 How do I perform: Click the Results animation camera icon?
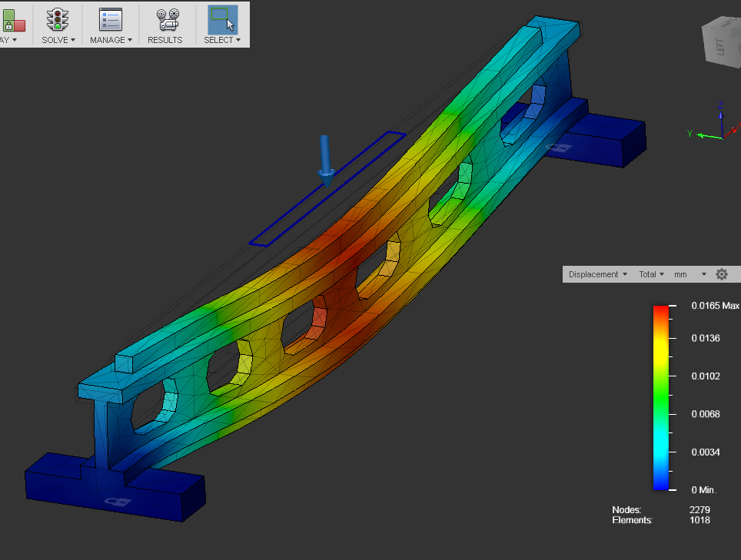coord(168,20)
